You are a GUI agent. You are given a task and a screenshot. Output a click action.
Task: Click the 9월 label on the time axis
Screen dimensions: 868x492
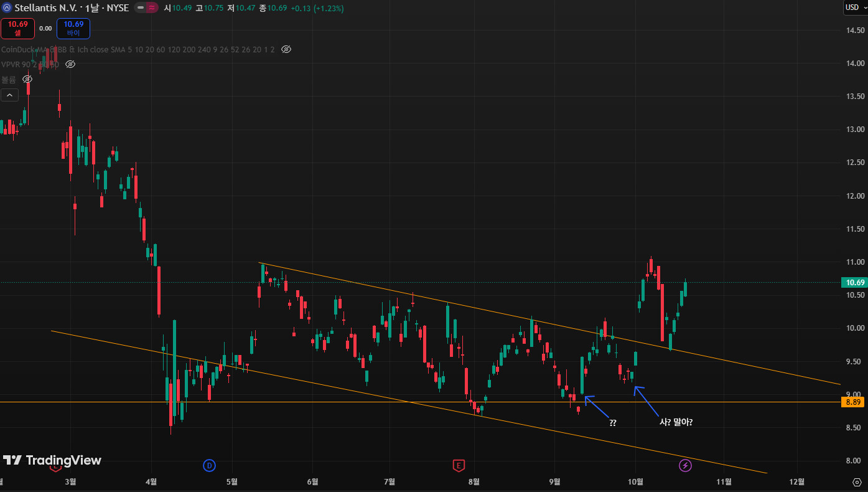[555, 481]
